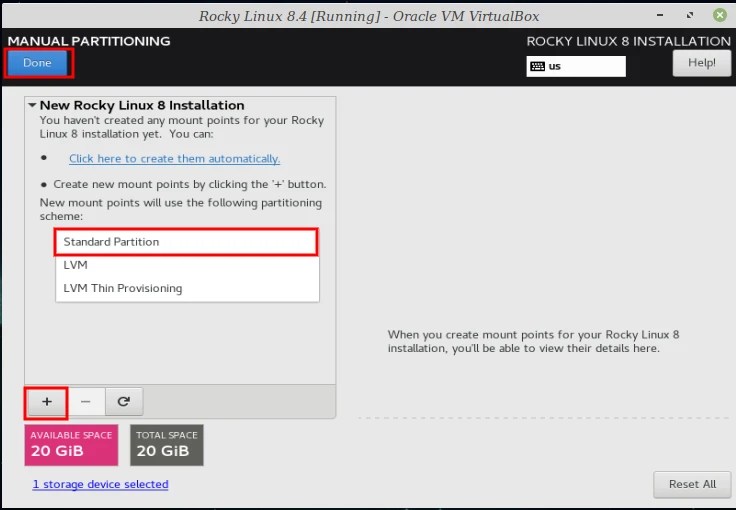Viewport: 736px width, 510px height.
Task: Reload storage configuration with refresh icon
Action: (124, 402)
